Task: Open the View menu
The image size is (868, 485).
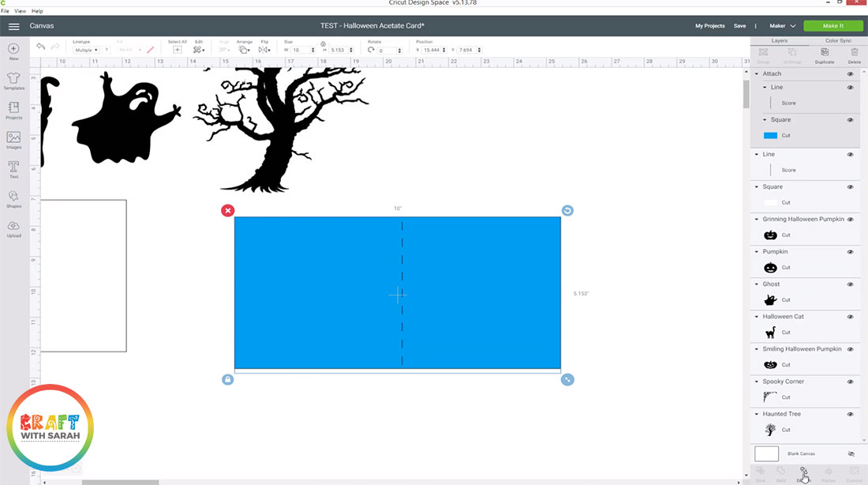Action: 20,11
